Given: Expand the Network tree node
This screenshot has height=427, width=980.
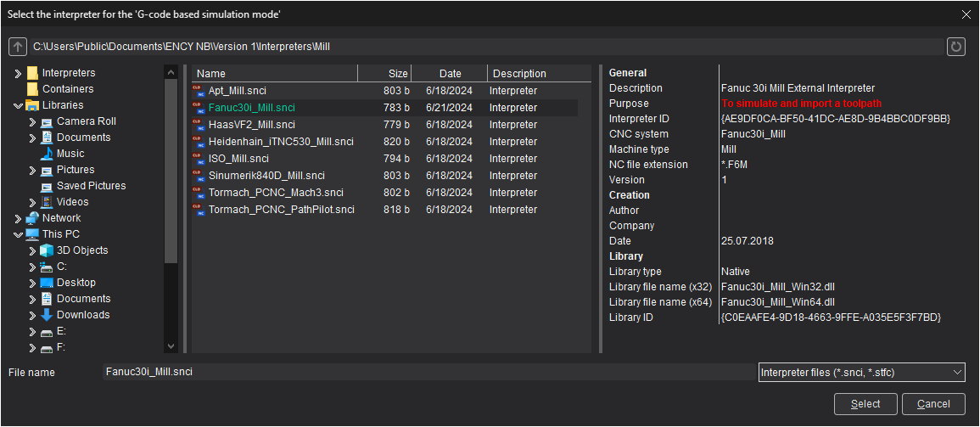Looking at the screenshot, I should tap(19, 218).
